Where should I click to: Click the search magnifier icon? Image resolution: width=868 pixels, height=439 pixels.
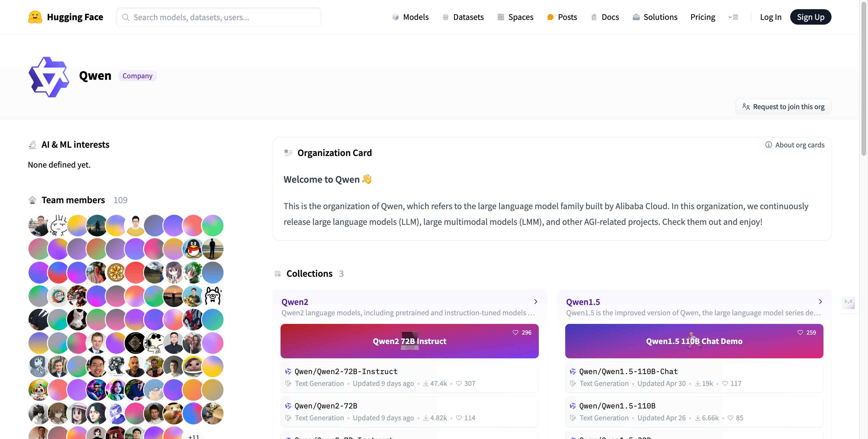coord(125,17)
